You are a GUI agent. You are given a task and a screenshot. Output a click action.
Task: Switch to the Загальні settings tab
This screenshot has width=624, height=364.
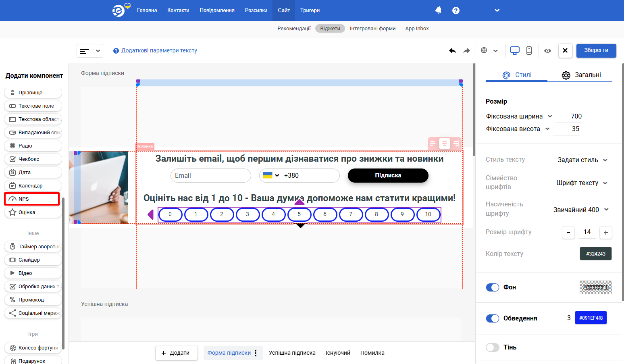click(581, 75)
